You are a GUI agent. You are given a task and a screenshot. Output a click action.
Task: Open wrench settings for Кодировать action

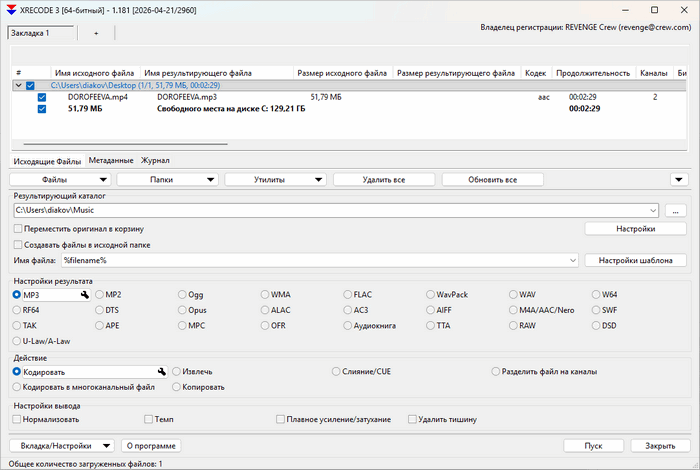[161, 371]
